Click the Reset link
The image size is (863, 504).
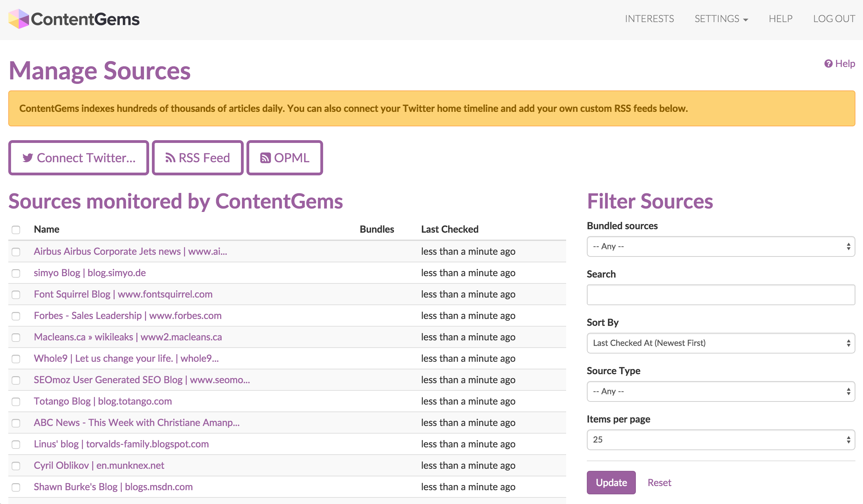659,483
